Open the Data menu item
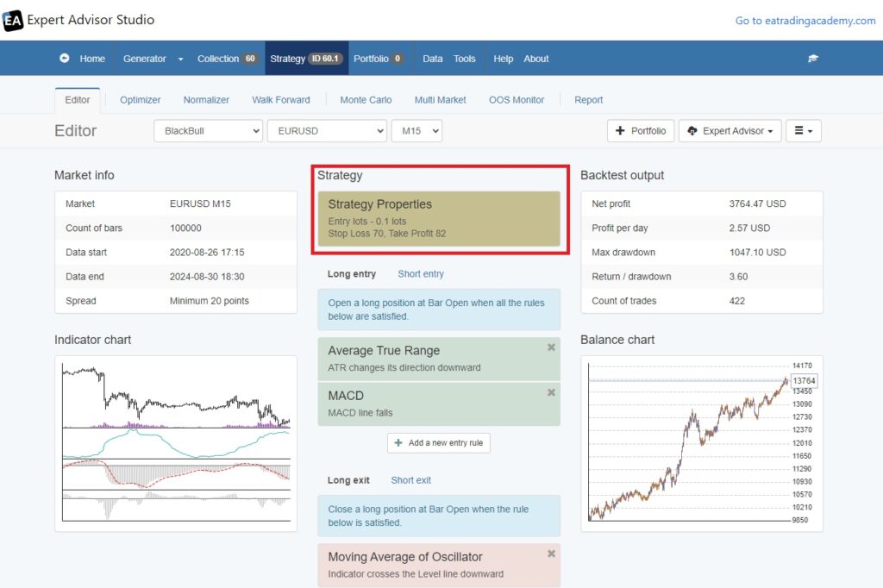 pyautogui.click(x=433, y=59)
